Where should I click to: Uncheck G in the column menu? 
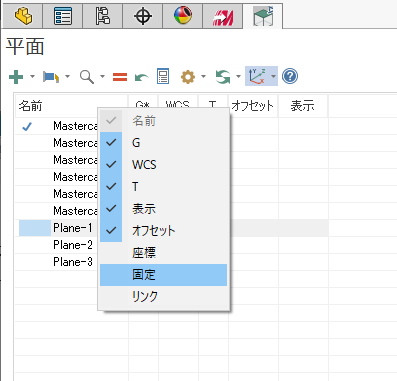click(163, 143)
